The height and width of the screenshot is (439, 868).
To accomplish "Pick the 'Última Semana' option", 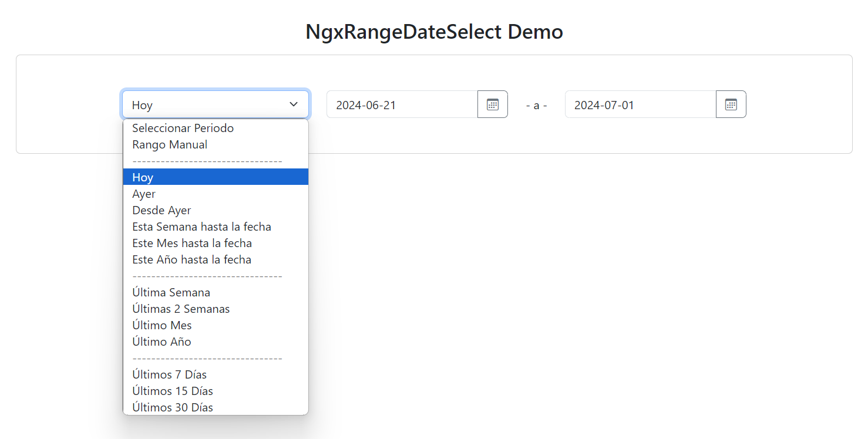I will 216,292.
